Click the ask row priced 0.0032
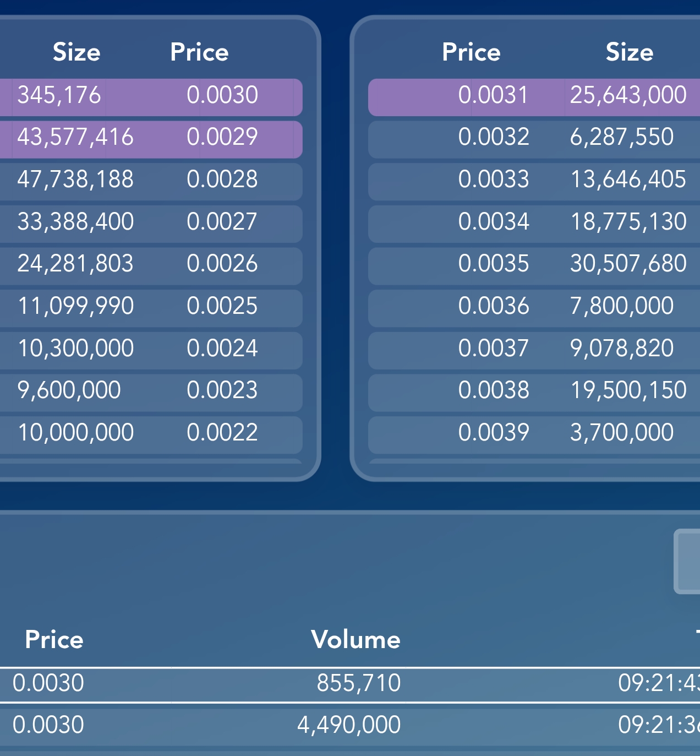Image resolution: width=700 pixels, height=756 pixels. [x=534, y=140]
